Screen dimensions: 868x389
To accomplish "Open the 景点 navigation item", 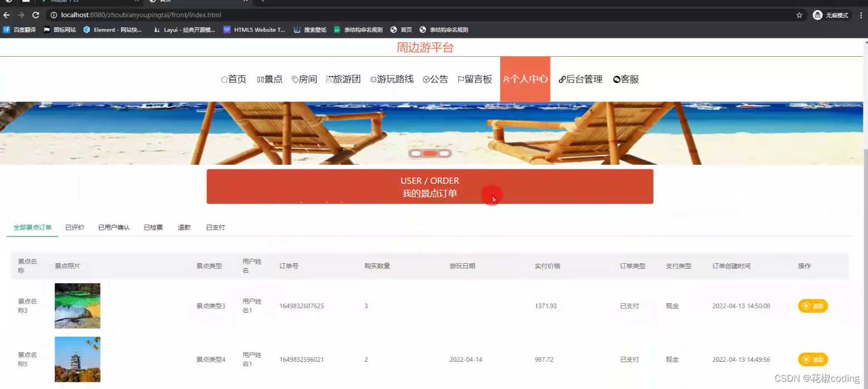I will click(270, 79).
